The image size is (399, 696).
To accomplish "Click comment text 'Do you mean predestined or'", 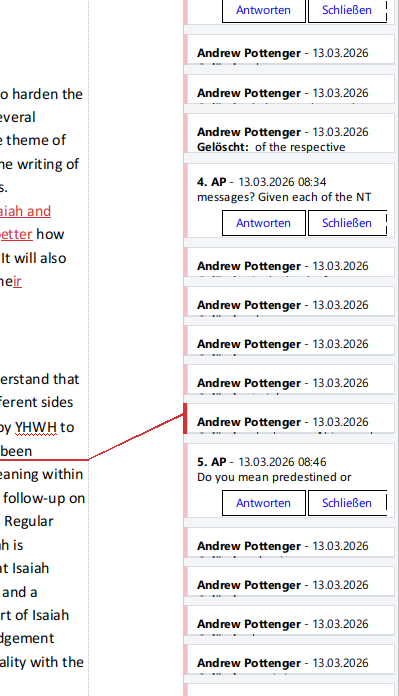I will (x=274, y=477).
